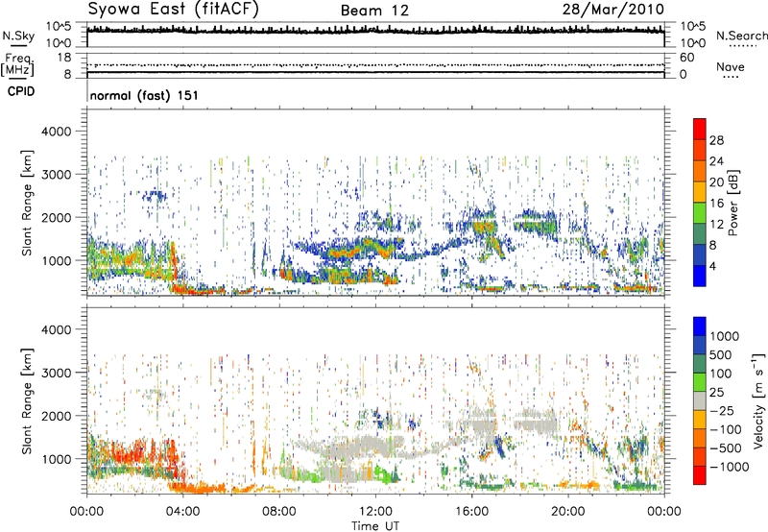Click the 'N.Search' legend label
This screenshot has height=532, width=768.
click(742, 36)
